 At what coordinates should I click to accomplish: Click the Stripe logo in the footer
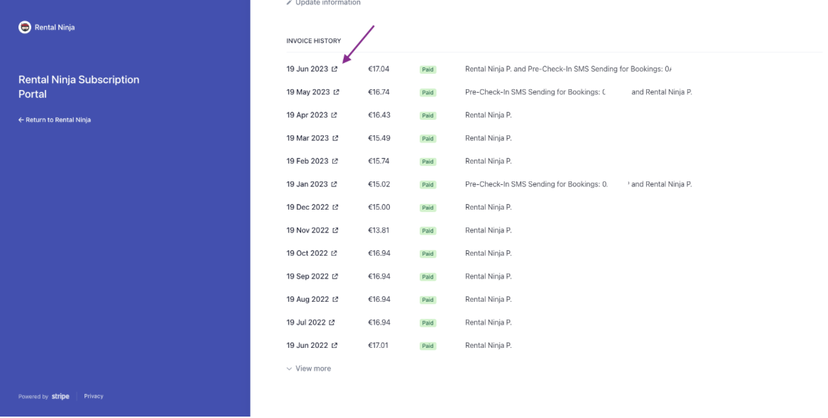point(60,396)
